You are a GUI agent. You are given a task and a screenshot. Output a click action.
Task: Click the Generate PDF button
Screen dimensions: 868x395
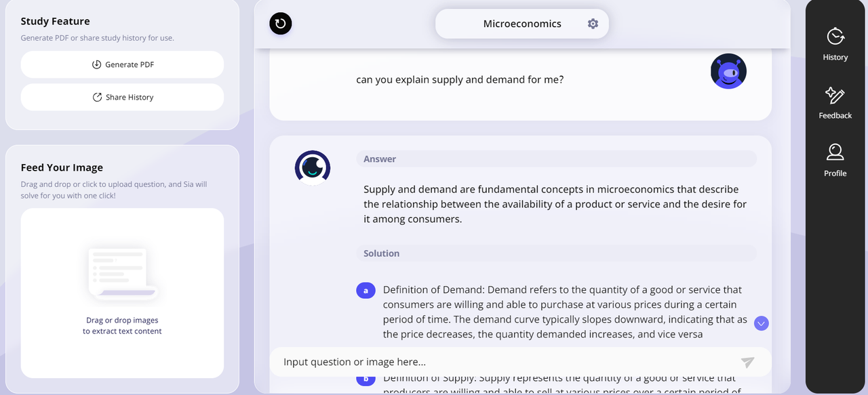click(x=122, y=64)
